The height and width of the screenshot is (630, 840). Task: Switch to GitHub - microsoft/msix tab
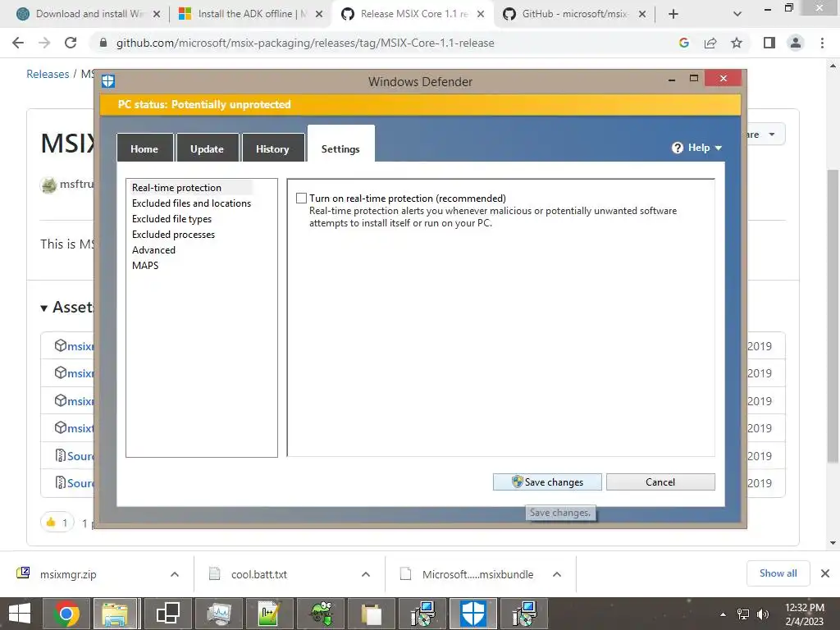574,14
